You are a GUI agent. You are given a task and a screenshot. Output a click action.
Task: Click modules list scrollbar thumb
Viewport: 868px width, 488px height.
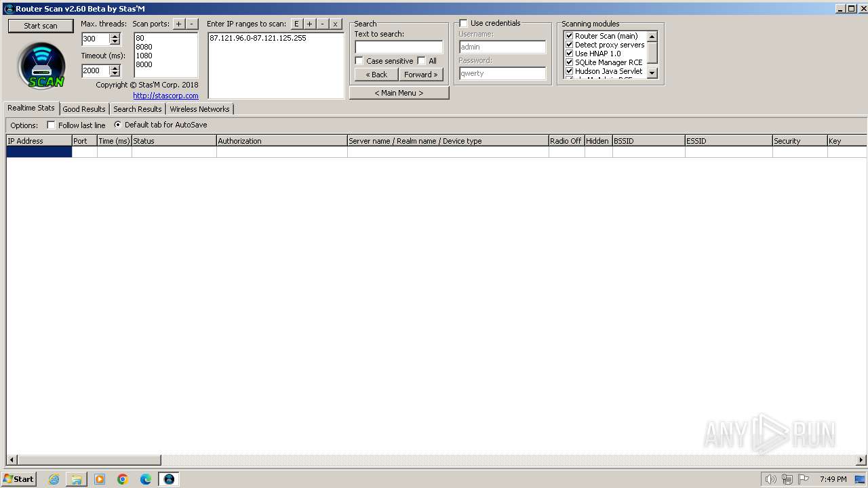pos(652,52)
